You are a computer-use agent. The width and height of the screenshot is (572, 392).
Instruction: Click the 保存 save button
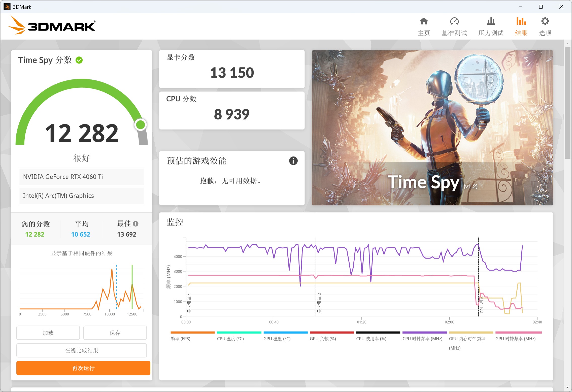(x=115, y=333)
